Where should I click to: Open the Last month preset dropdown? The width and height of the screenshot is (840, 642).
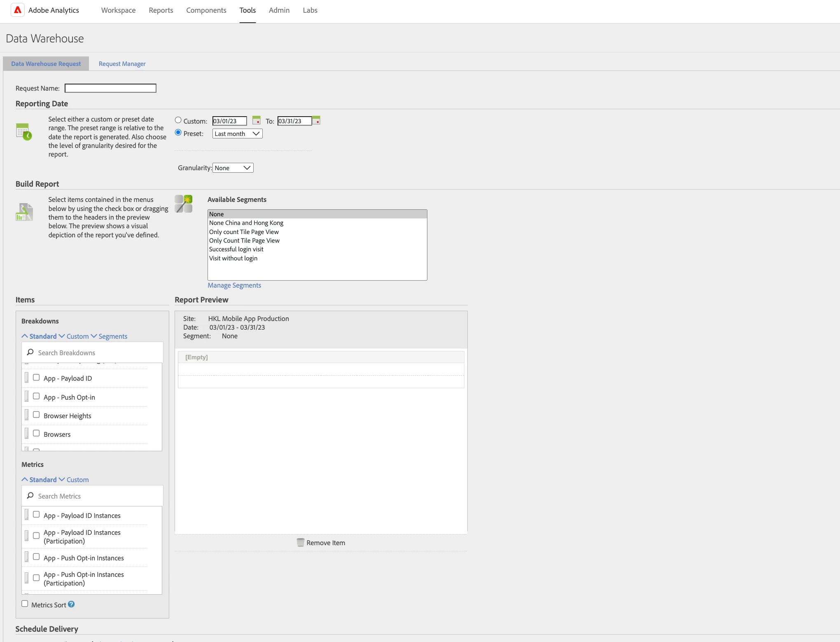pyautogui.click(x=237, y=134)
